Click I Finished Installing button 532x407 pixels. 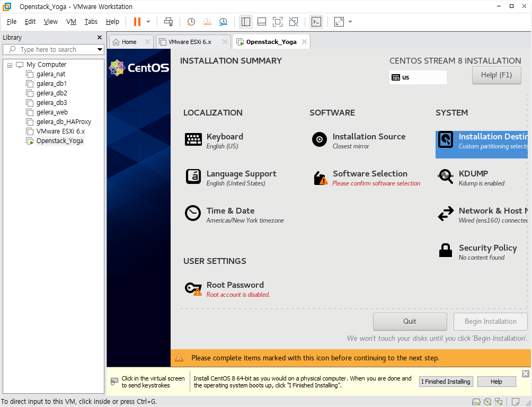(x=446, y=382)
